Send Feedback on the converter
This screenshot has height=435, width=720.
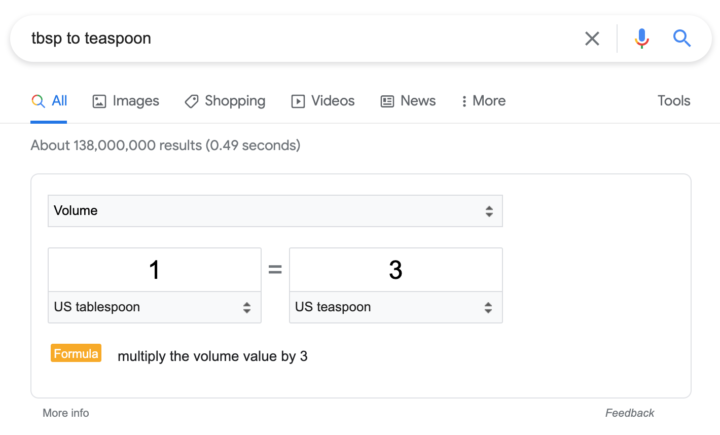tap(630, 413)
